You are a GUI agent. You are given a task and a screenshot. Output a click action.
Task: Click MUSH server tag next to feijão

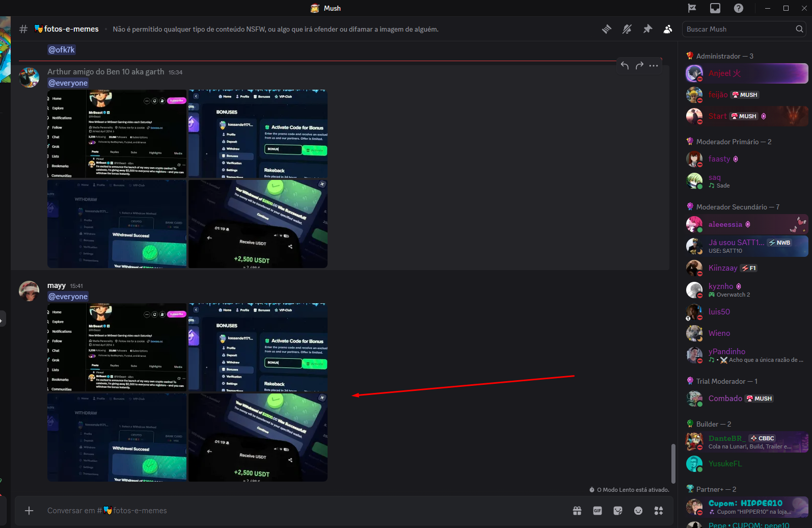tap(745, 95)
